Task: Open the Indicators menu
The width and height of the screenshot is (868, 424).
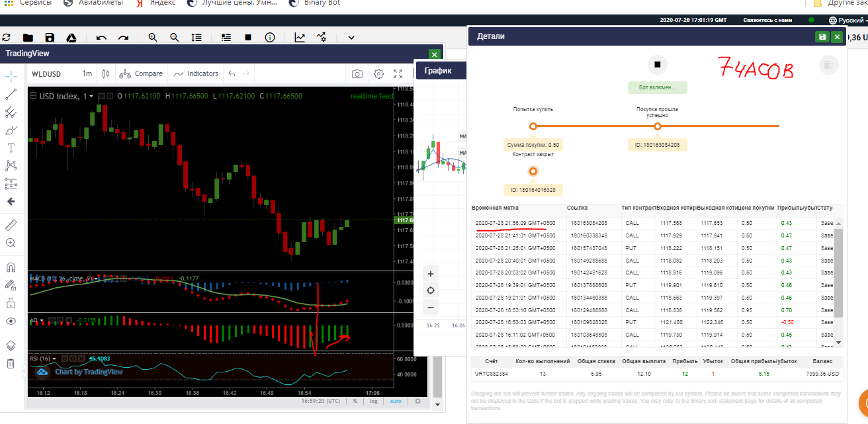Action: pos(196,74)
